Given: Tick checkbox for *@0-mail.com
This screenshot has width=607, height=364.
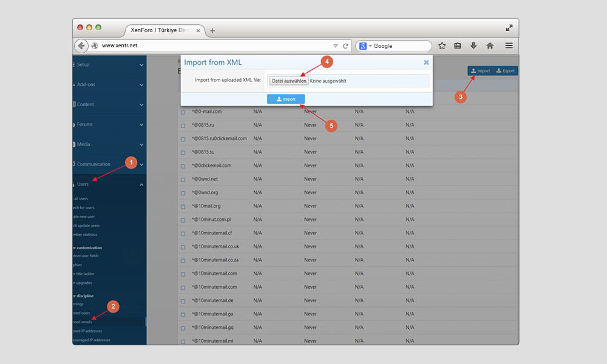Looking at the screenshot, I should pyautogui.click(x=183, y=112).
